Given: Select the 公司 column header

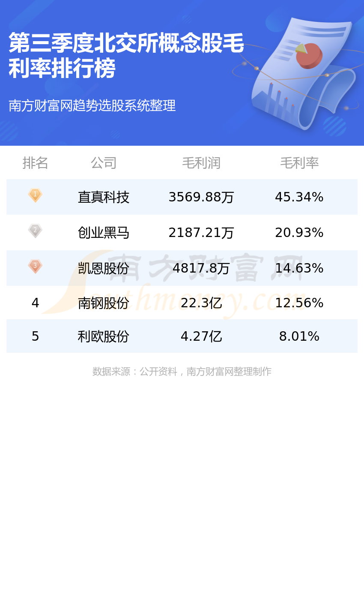Looking at the screenshot, I should [104, 163].
